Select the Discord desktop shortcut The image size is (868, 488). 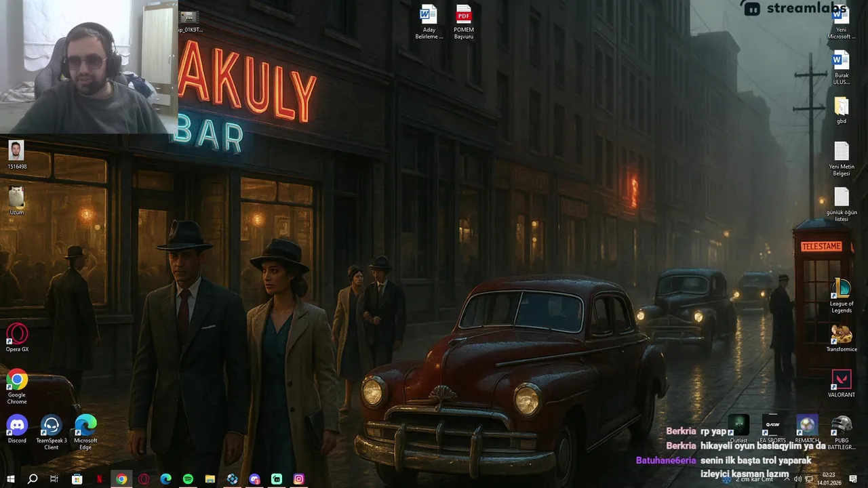17,429
